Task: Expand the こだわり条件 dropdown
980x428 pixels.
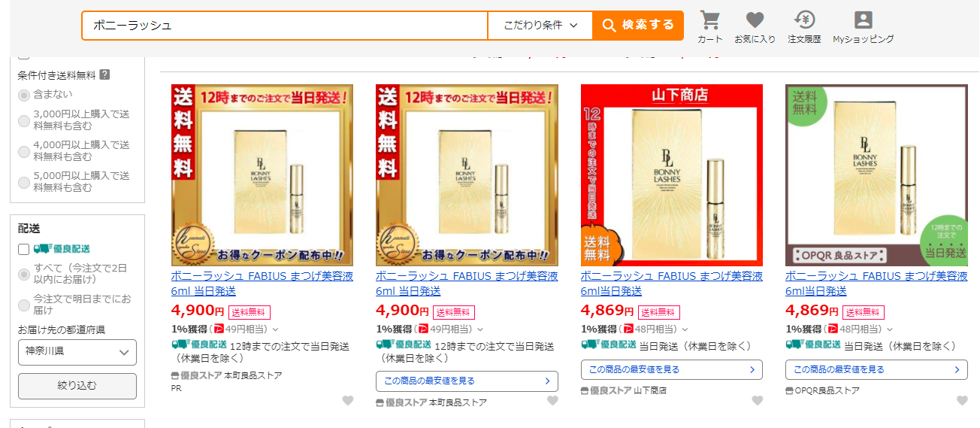Action: [x=540, y=25]
